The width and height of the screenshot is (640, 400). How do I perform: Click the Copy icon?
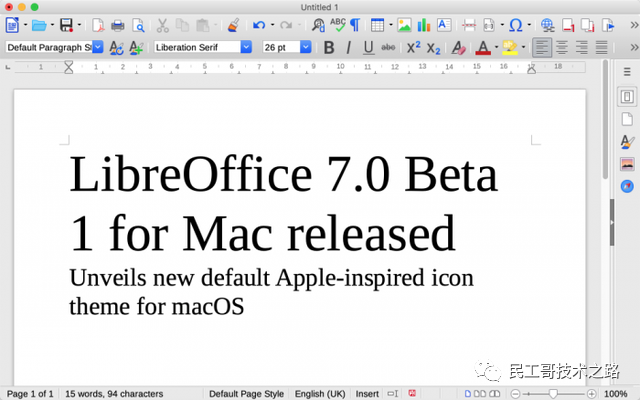click(x=182, y=25)
